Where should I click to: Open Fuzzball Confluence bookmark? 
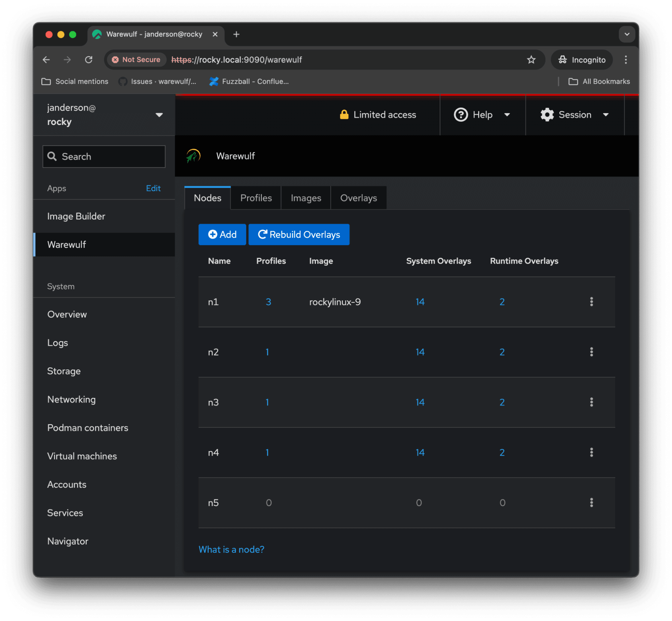249,82
